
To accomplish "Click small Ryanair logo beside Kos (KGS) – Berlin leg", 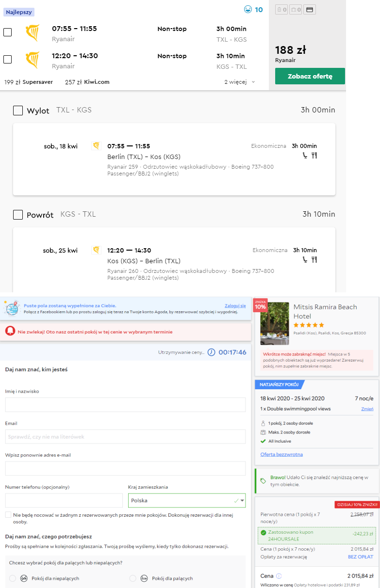I will point(96,250).
